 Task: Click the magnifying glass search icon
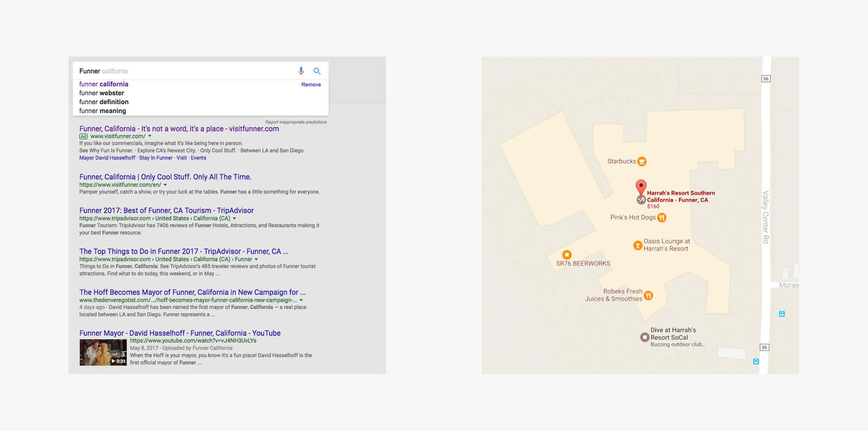(x=317, y=71)
